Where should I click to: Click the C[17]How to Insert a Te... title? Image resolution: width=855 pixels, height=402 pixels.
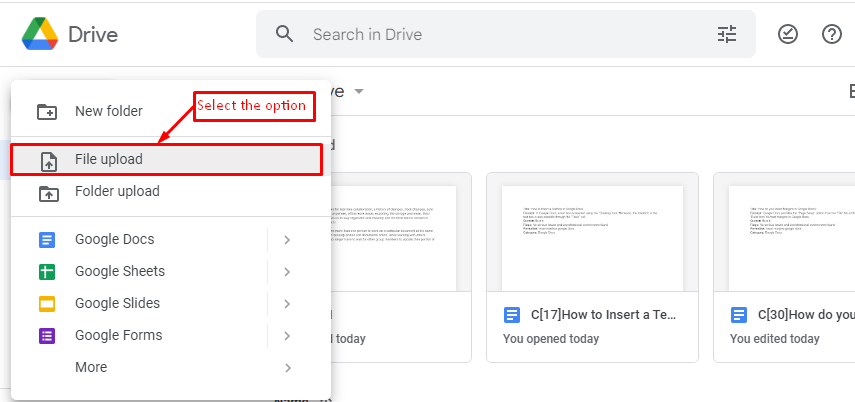(x=605, y=315)
